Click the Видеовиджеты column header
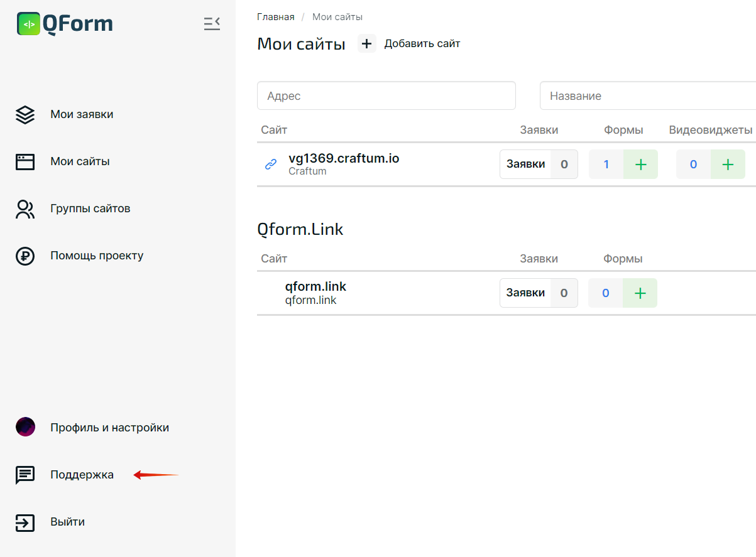 (710, 130)
